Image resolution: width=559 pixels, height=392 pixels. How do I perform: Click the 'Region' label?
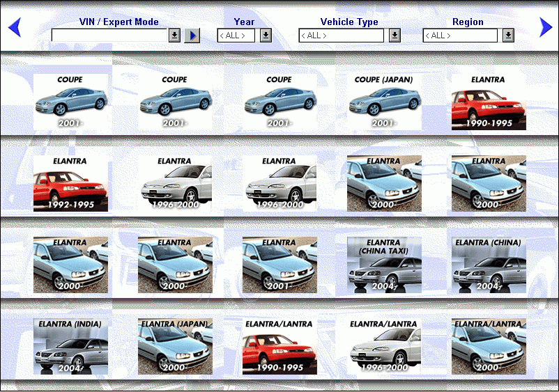tap(468, 22)
